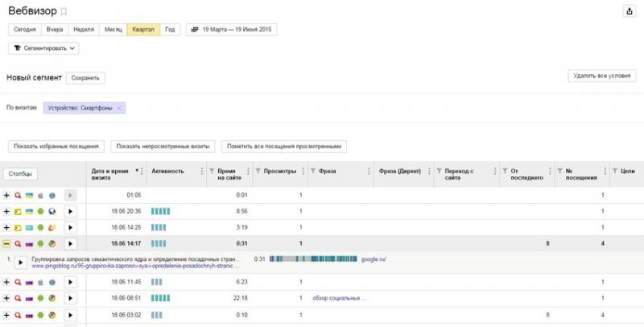Click the magnifier icon in the 18.06 11:45 row
This screenshot has width=644, height=327.
pyautogui.click(x=18, y=282)
